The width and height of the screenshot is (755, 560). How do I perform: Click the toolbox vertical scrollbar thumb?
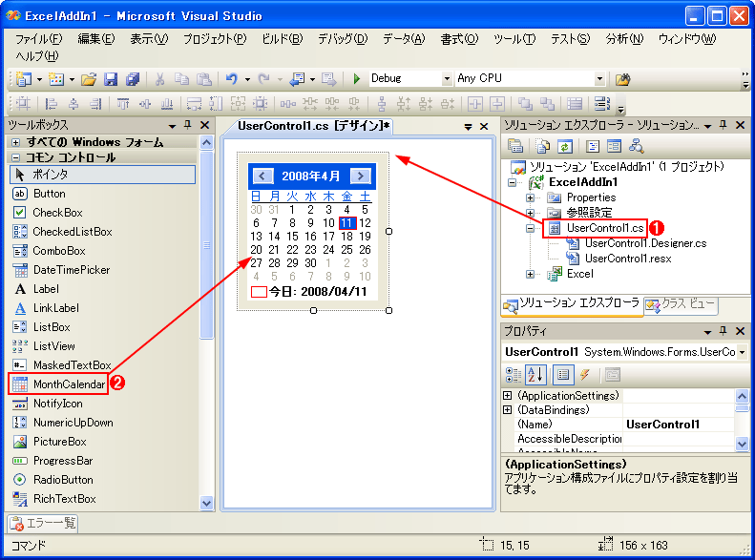pos(206,245)
